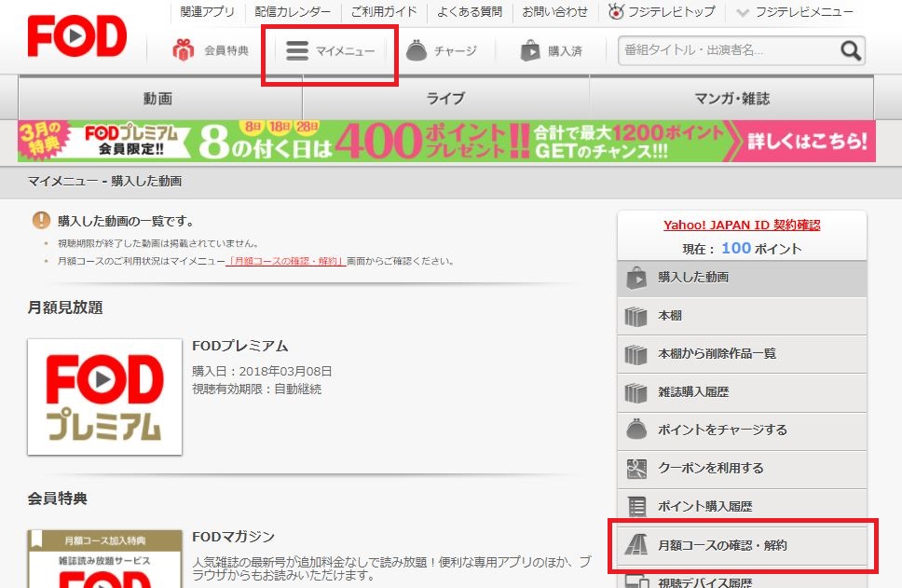Click the books icon beside 本棚
Image resolution: width=902 pixels, height=588 pixels.
coord(636,316)
